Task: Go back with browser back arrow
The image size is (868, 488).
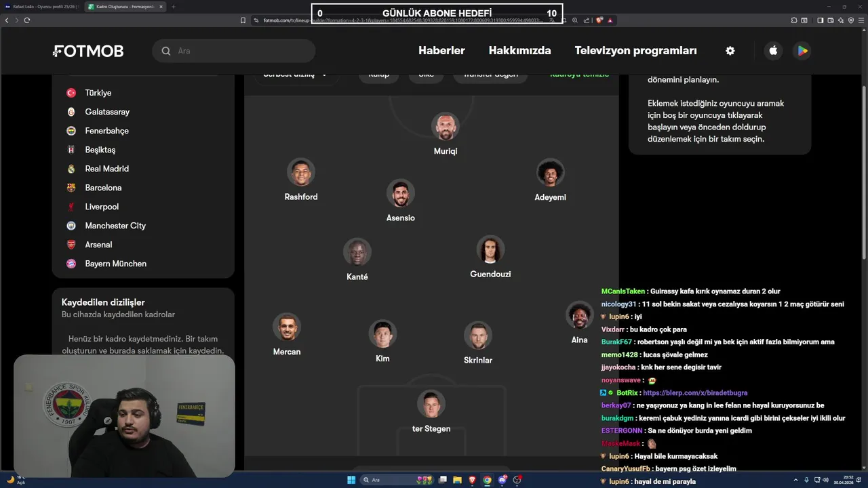Action: tap(7, 20)
